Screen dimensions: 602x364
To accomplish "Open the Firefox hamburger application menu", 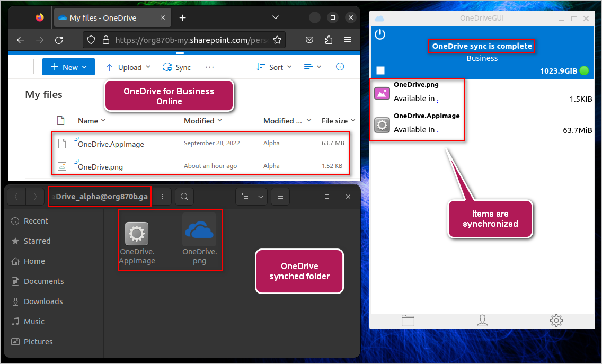I will 348,40.
